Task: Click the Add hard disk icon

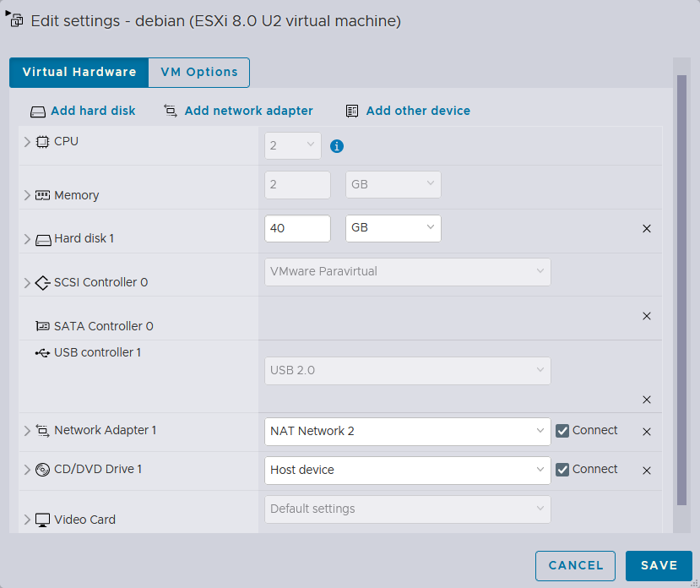Action: [x=37, y=112]
